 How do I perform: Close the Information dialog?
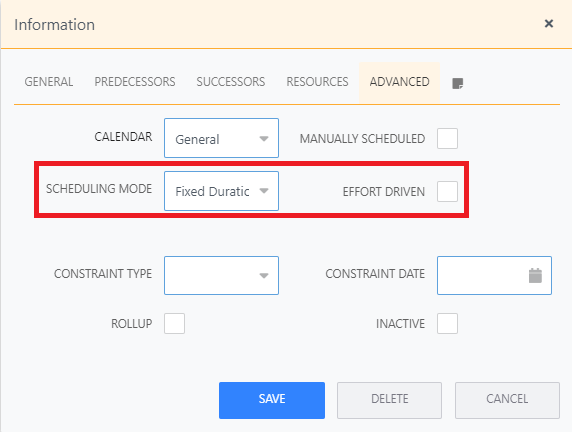pos(549,24)
